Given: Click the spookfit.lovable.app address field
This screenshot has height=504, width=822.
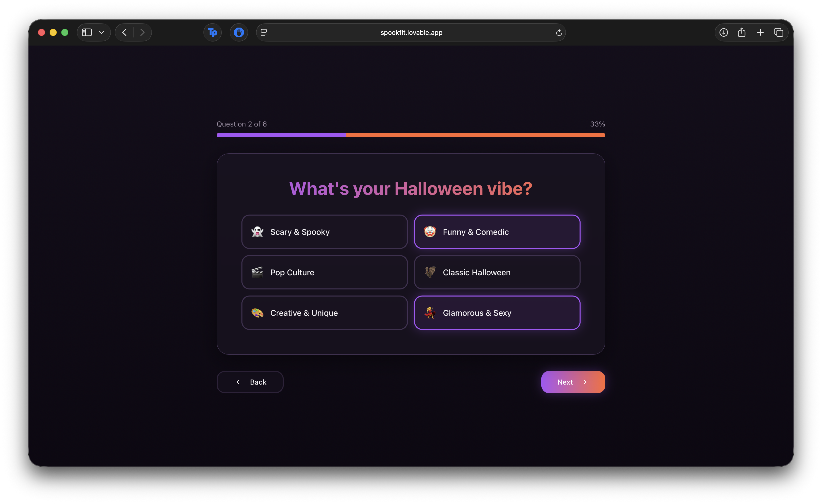Looking at the screenshot, I should tap(411, 33).
